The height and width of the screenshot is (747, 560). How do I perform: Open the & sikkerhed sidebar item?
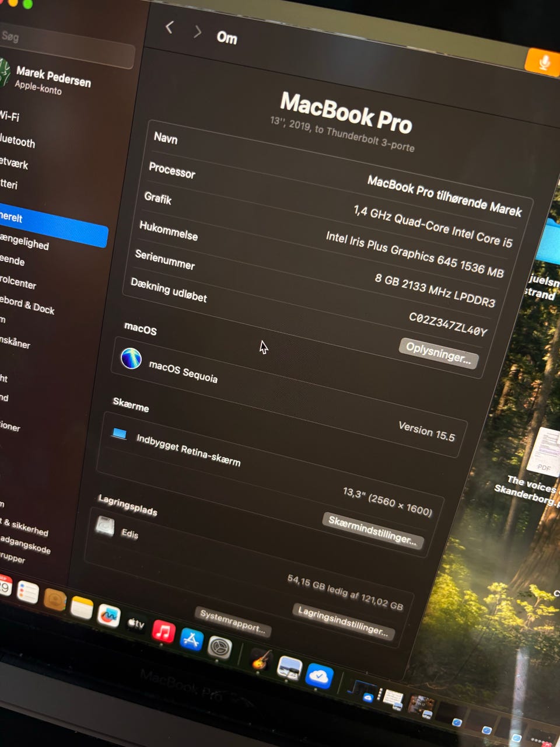pyautogui.click(x=24, y=526)
